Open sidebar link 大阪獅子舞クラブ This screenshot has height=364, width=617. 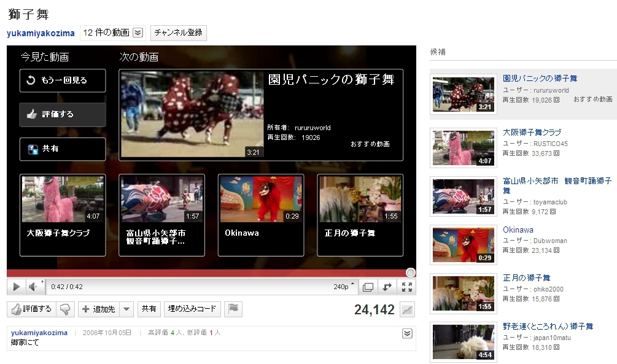(x=532, y=132)
